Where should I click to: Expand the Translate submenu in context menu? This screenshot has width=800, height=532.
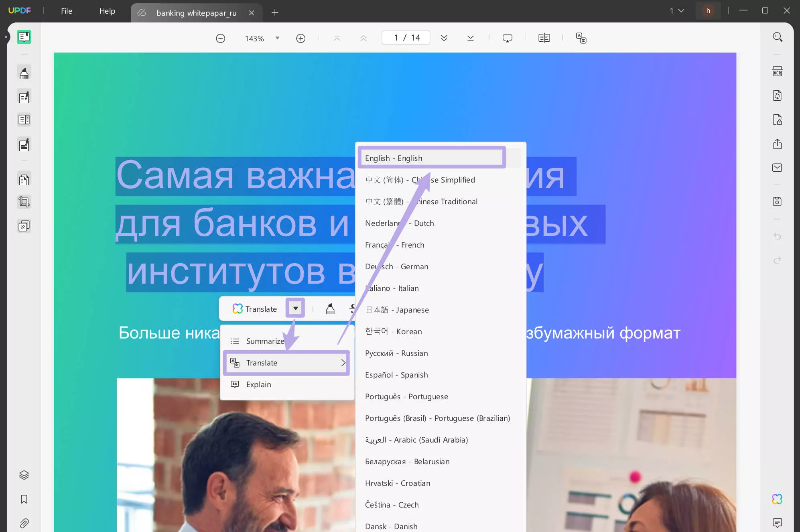pyautogui.click(x=286, y=363)
